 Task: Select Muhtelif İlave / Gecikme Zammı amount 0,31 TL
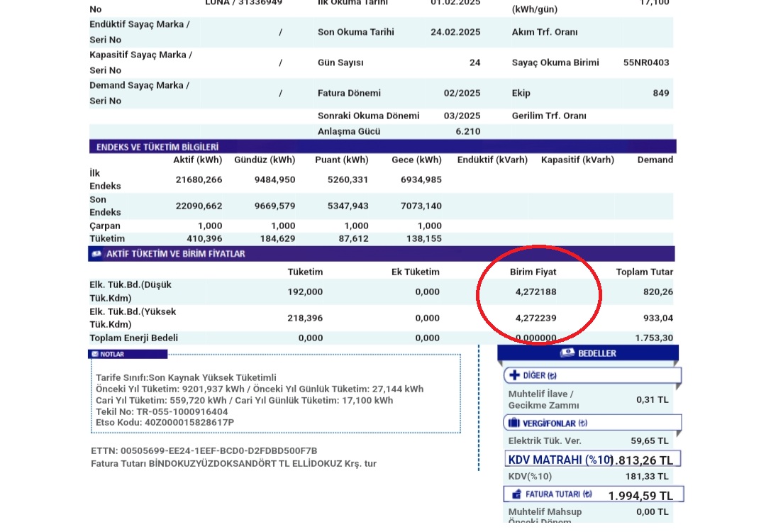pyautogui.click(x=653, y=399)
